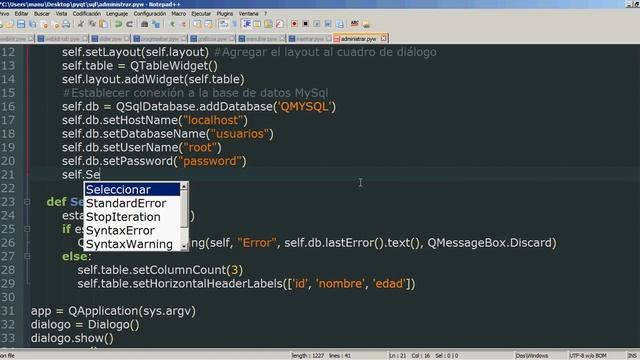
Task: Close the administrar.pyw tab
Action: point(383,38)
